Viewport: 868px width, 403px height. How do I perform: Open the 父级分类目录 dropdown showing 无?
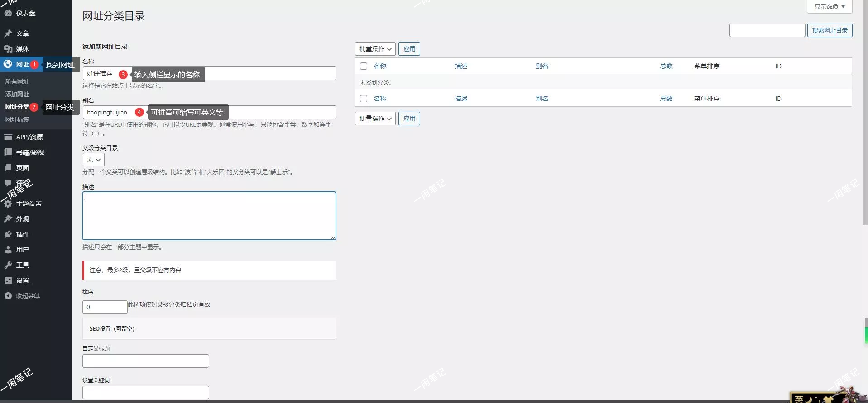click(x=94, y=160)
